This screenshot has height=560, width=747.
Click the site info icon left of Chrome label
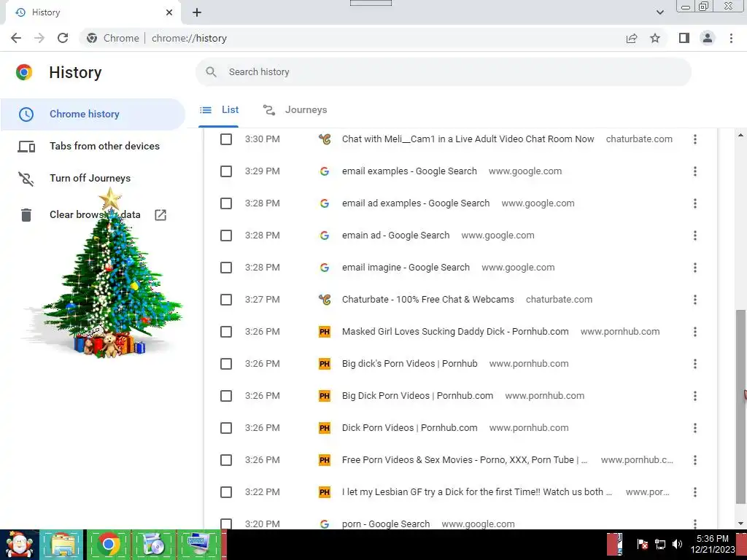click(92, 38)
